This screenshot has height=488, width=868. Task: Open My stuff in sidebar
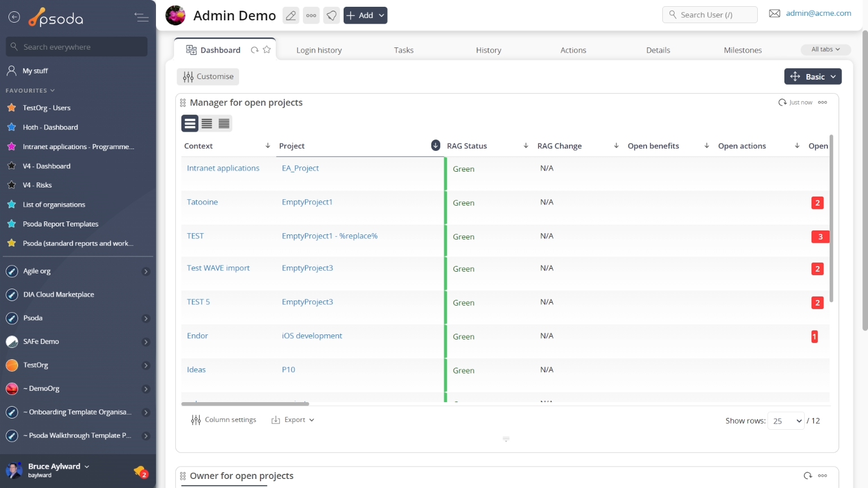[35, 71]
